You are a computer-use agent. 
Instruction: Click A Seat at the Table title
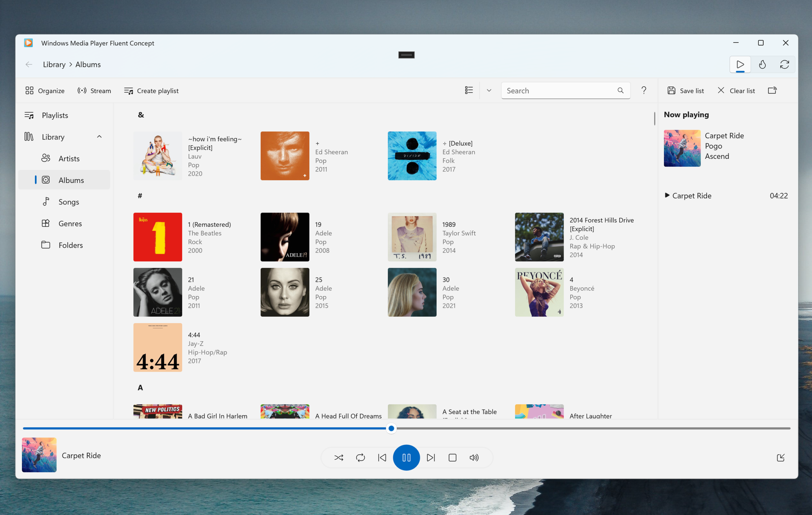(469, 412)
